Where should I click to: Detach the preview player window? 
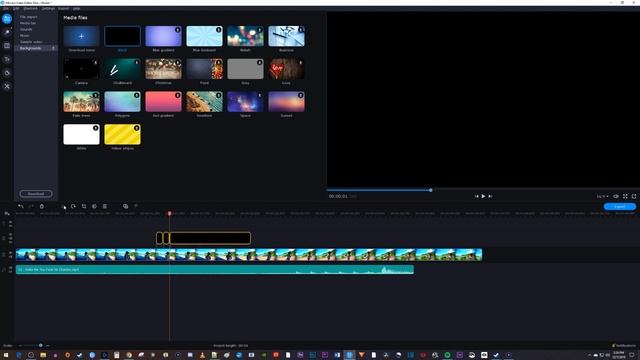[634, 196]
